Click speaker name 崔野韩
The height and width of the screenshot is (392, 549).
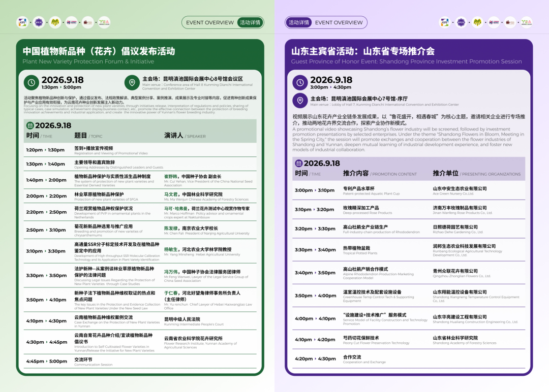point(171,177)
